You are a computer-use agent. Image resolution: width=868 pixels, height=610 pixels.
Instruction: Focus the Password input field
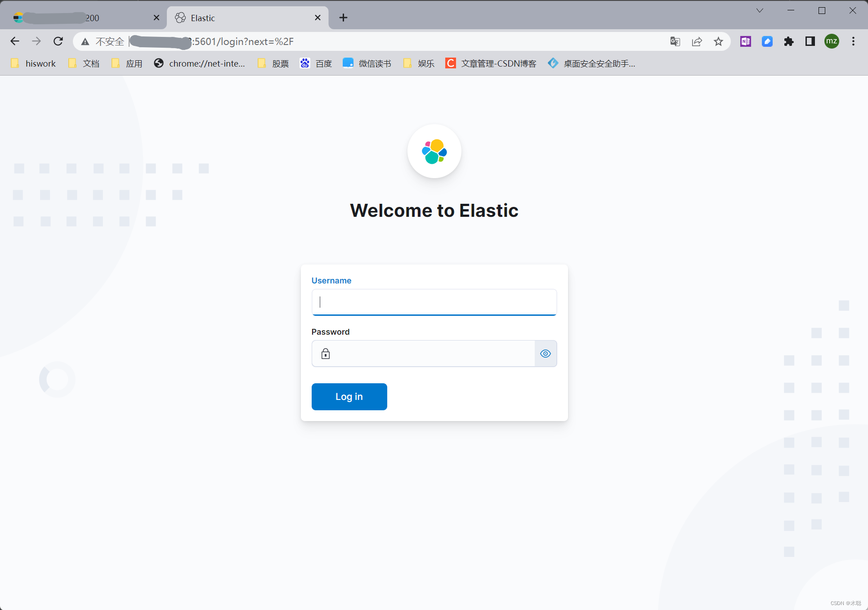(423, 354)
